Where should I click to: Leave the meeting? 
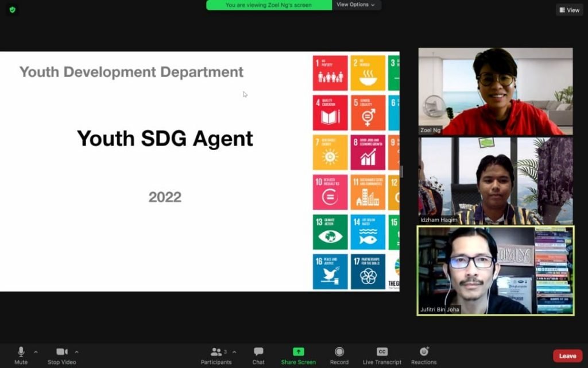(567, 356)
